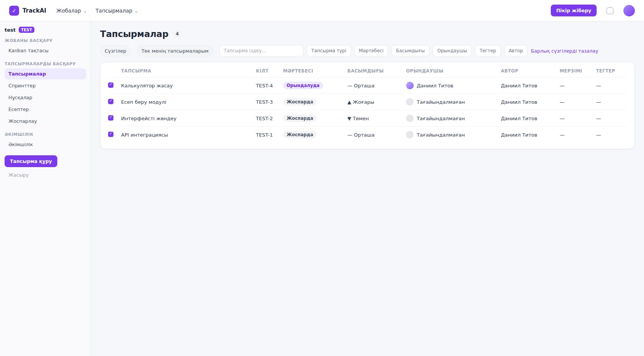Open the user profile avatar
Viewport: 644px width, 356px height.
[x=629, y=11]
